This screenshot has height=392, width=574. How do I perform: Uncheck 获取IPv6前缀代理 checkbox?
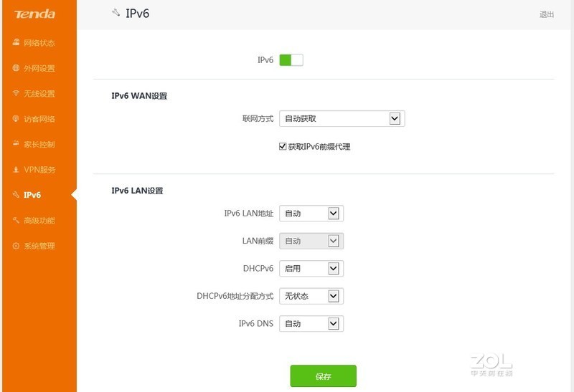tap(282, 146)
